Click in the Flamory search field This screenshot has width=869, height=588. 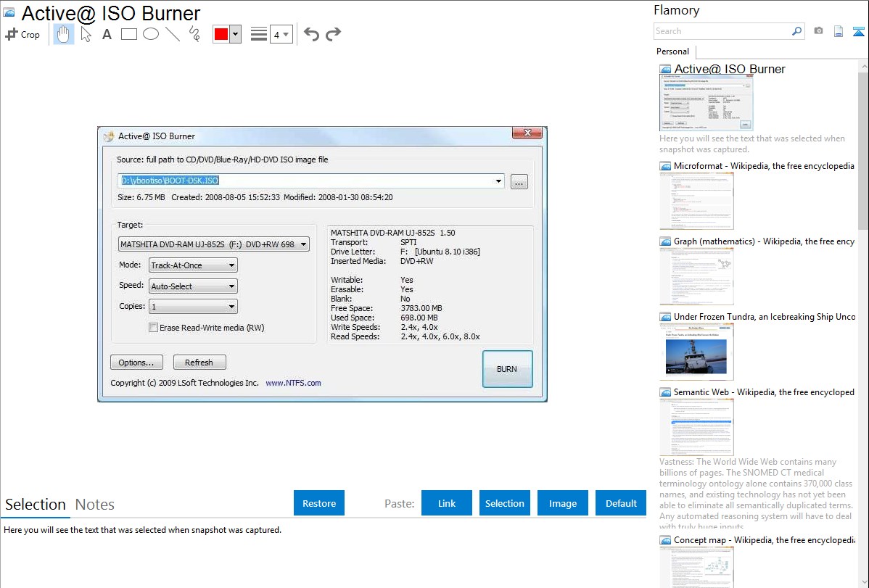(722, 31)
